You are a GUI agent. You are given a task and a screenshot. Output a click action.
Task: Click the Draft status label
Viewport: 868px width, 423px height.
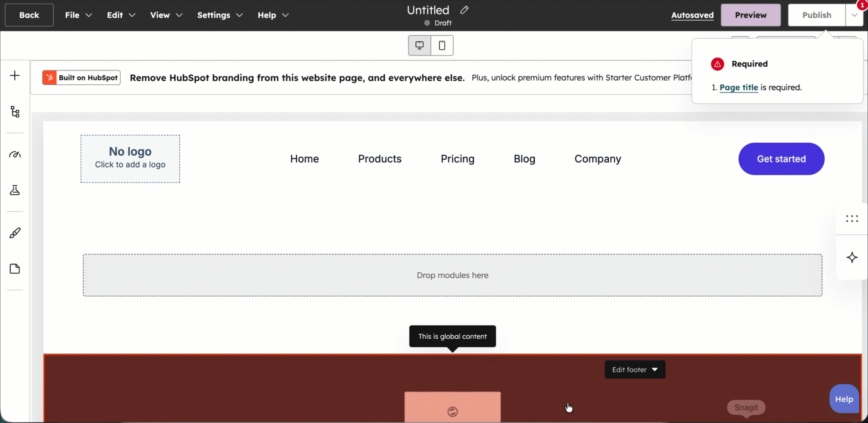coord(443,23)
